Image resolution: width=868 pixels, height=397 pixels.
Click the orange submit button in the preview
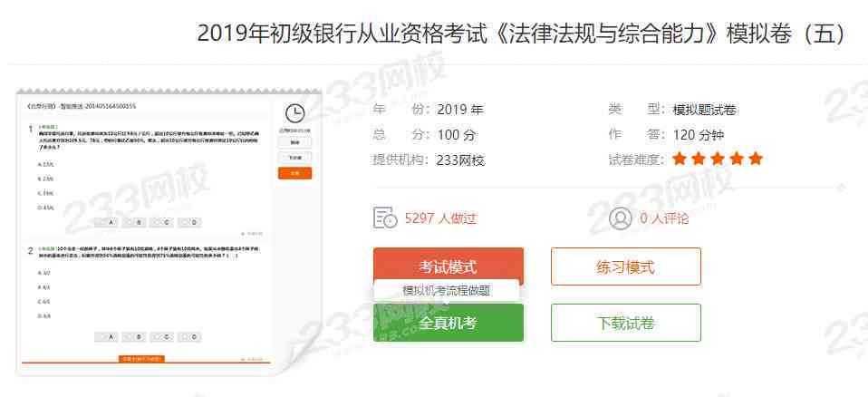[295, 173]
